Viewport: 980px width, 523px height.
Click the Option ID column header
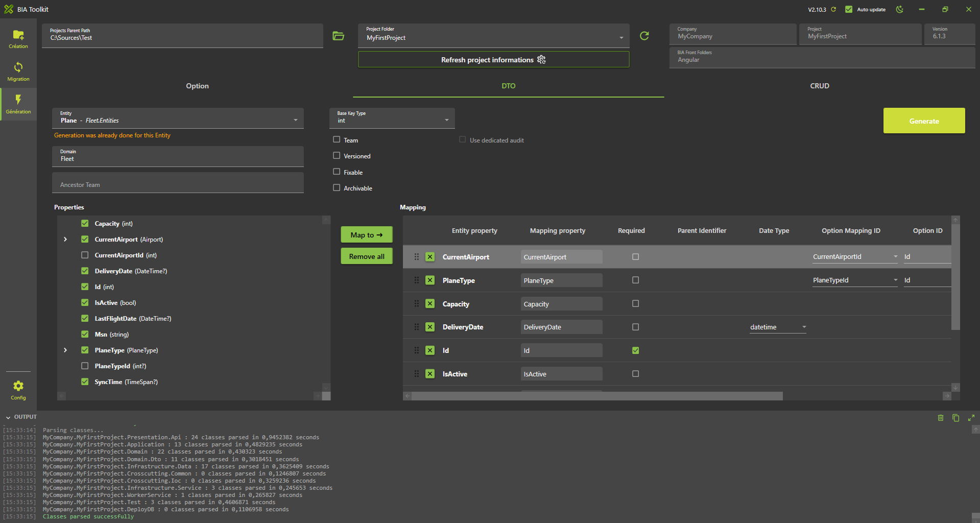click(x=927, y=230)
